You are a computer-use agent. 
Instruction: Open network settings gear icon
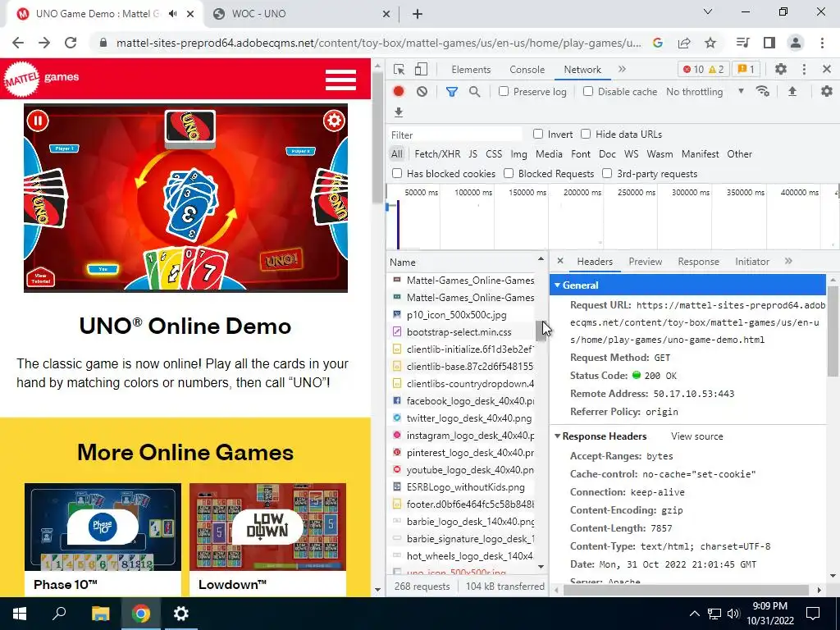pos(827,92)
